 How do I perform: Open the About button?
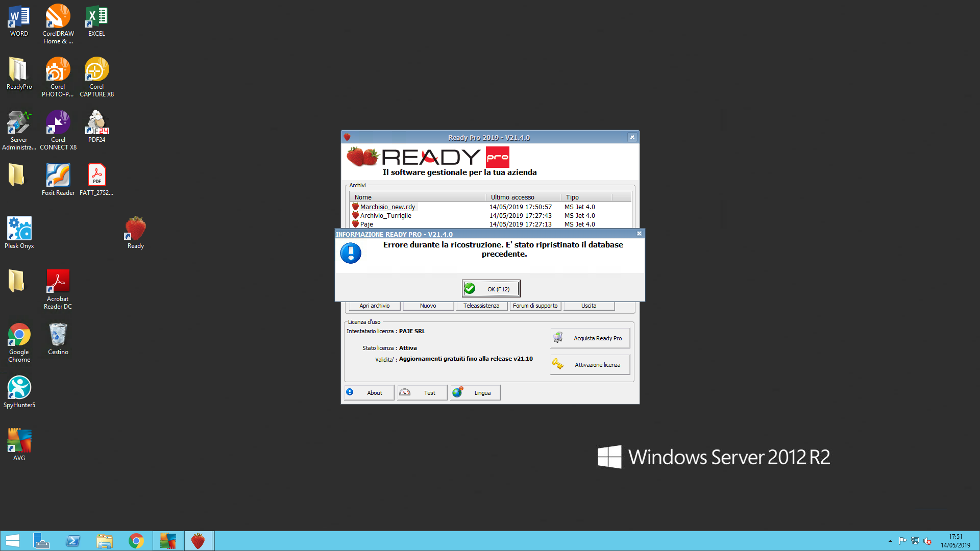pyautogui.click(x=369, y=393)
